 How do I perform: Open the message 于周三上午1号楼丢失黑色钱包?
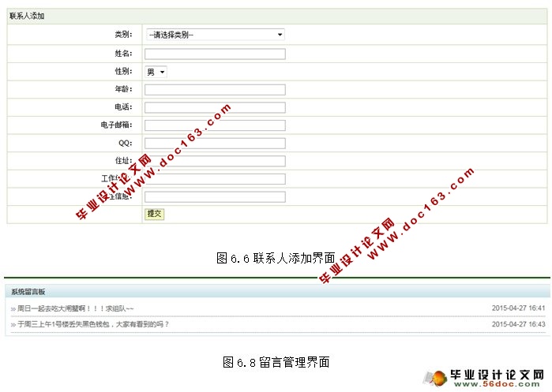[92, 324]
